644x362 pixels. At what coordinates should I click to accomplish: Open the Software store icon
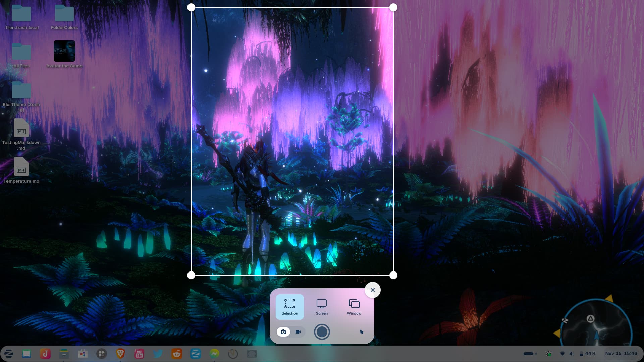pyautogui.click(x=83, y=354)
